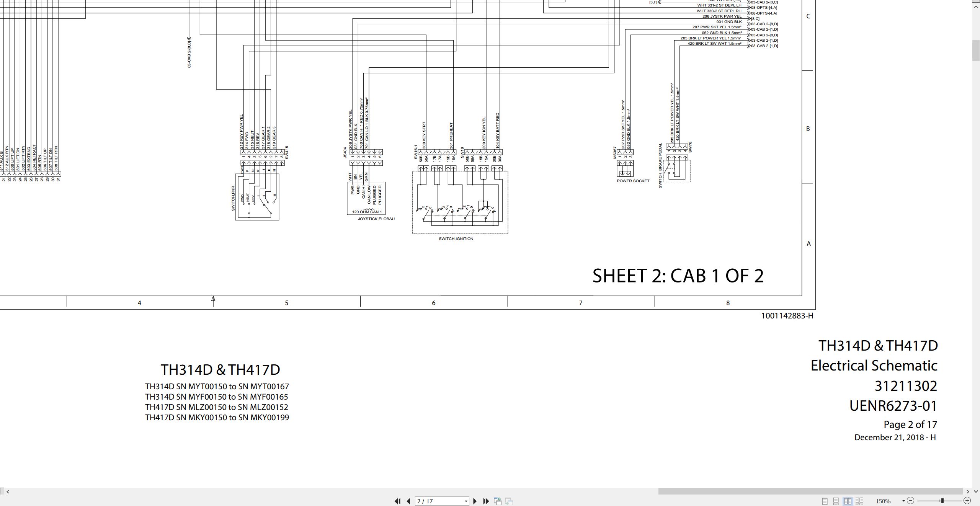This screenshot has width=980, height=506.
Task: Click the column 6 grid marker
Action: tap(434, 303)
